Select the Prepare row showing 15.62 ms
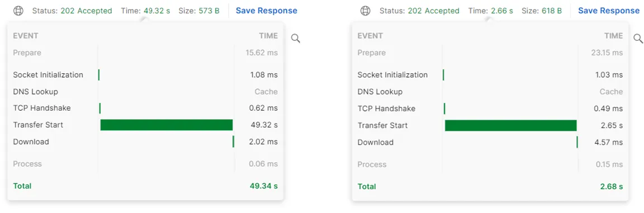Viewport: 644px width, 213px height. 145,53
